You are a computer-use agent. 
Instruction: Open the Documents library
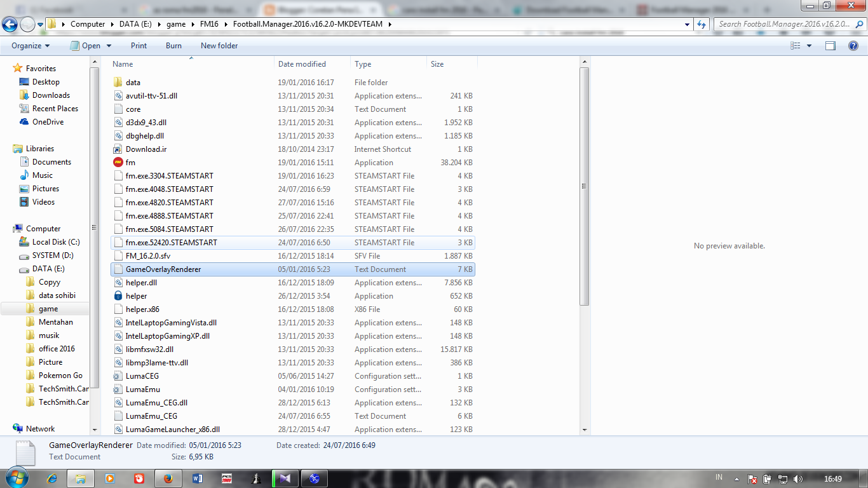click(51, 162)
